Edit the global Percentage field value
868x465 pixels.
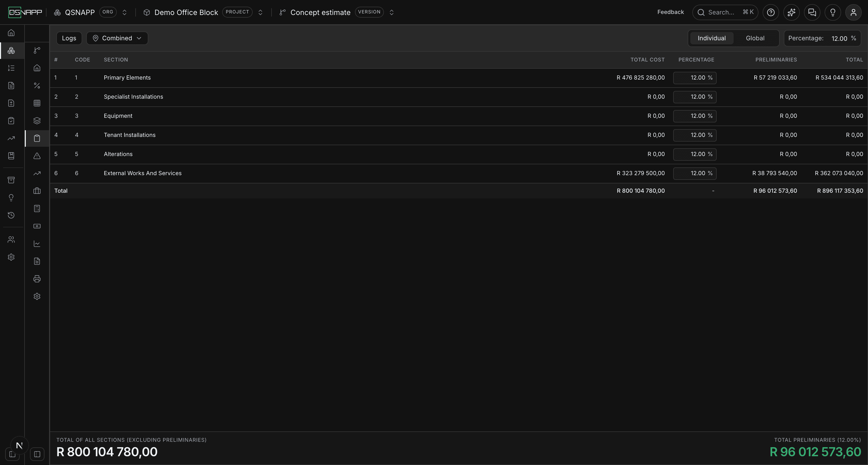tap(839, 38)
